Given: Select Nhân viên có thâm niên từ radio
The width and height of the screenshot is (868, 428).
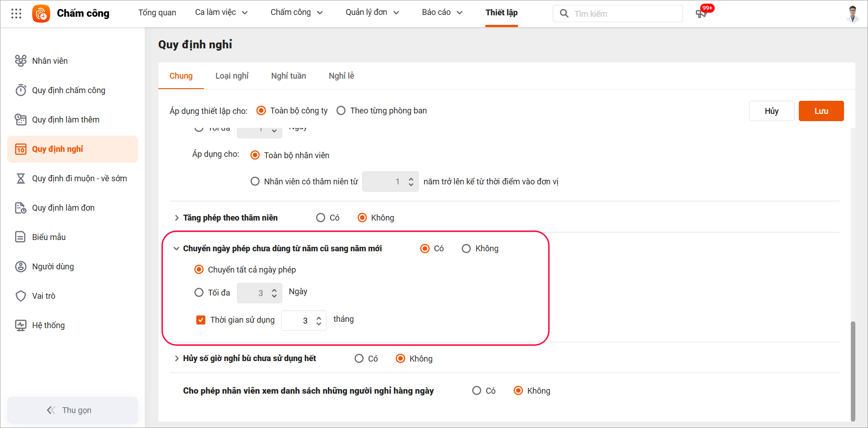Looking at the screenshot, I should point(255,181).
